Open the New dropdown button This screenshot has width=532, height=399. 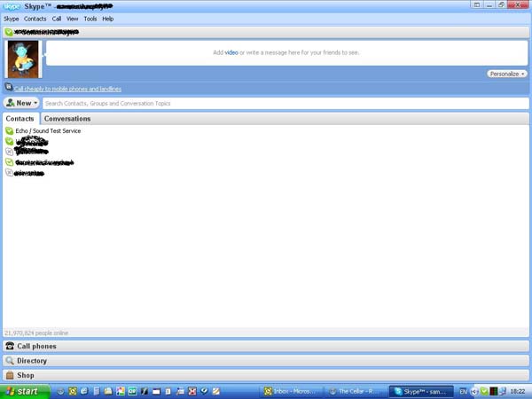[21, 103]
